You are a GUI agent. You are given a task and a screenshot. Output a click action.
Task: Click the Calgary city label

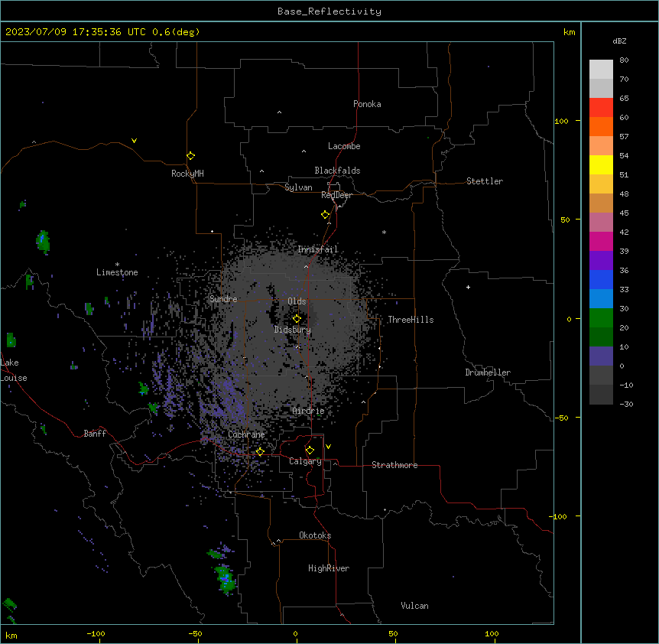click(306, 461)
